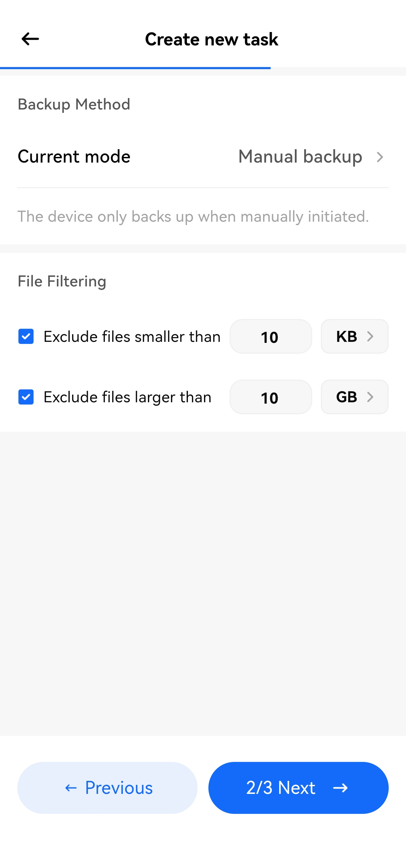Image resolution: width=406 pixels, height=868 pixels.
Task: Click the blue step progress bar
Action: [x=135, y=68]
